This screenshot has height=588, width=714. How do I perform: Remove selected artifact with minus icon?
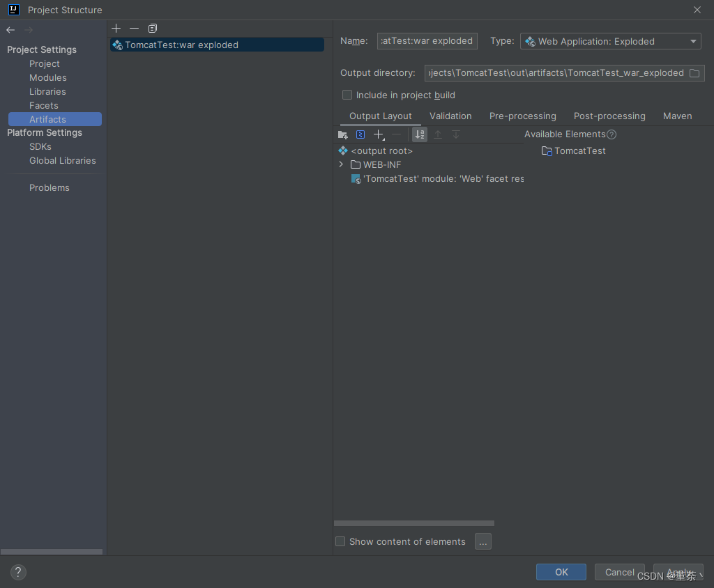click(x=134, y=29)
